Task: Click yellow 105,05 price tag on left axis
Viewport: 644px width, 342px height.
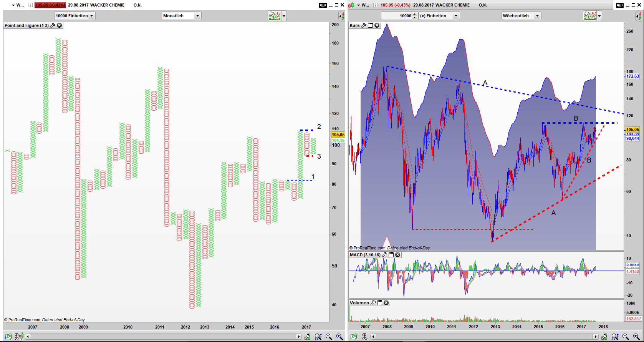Action: [338, 134]
